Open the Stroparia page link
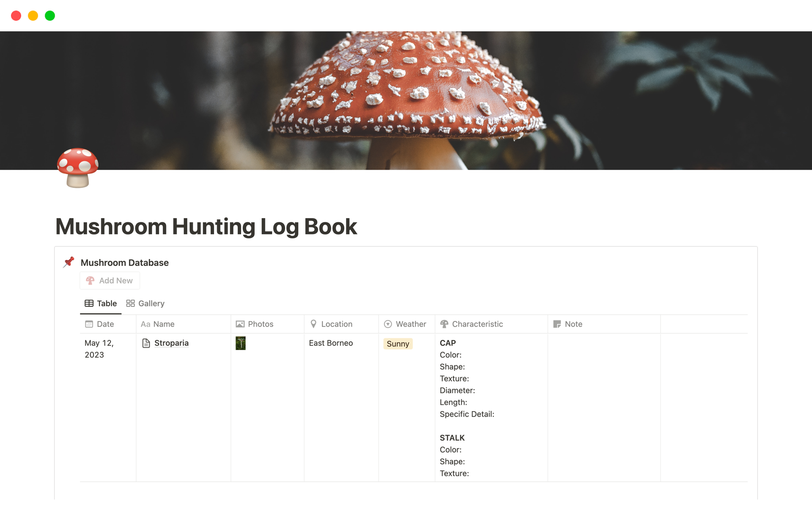Viewport: 812px width, 508px height. click(171, 343)
